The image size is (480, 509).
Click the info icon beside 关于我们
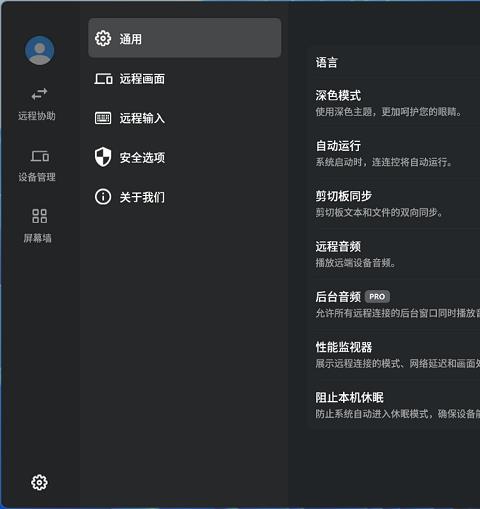(x=103, y=197)
